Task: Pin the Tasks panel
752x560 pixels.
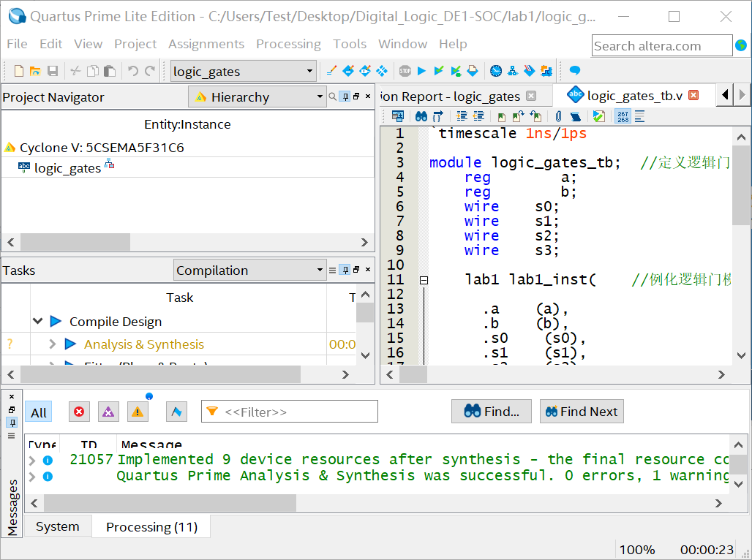Action: pyautogui.click(x=345, y=270)
